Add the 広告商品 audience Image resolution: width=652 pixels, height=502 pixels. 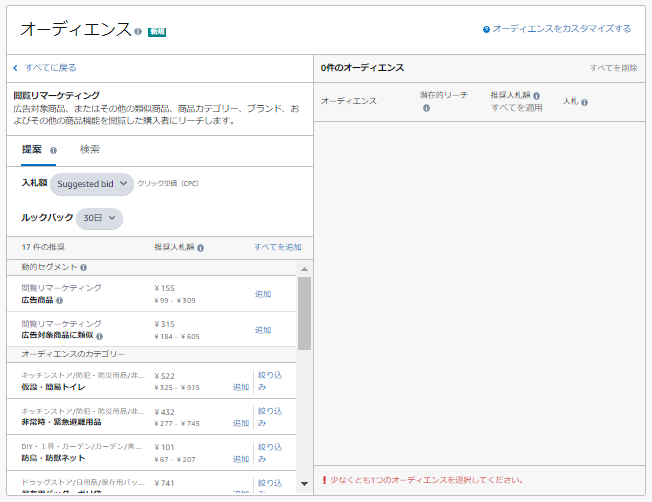(263, 294)
